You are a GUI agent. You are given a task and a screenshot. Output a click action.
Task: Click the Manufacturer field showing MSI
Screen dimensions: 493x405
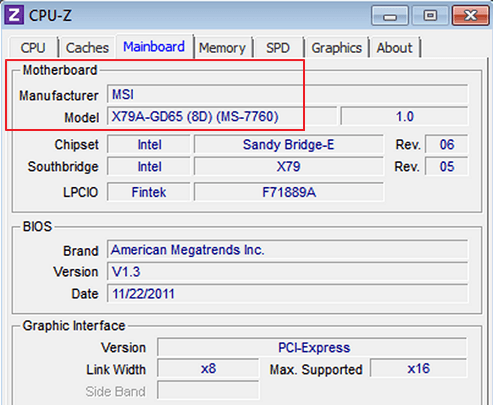288,94
